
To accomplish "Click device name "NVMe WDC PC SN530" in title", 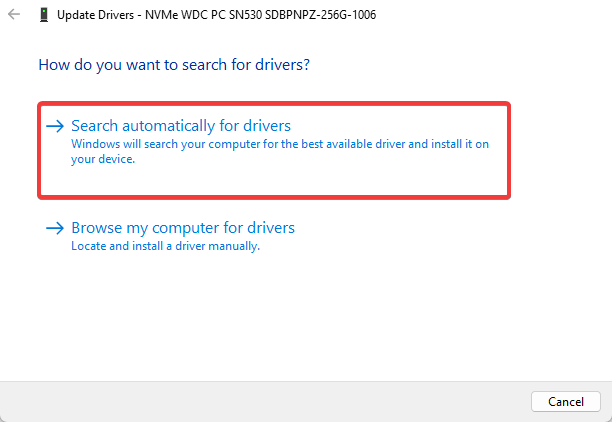I will point(206,16).
